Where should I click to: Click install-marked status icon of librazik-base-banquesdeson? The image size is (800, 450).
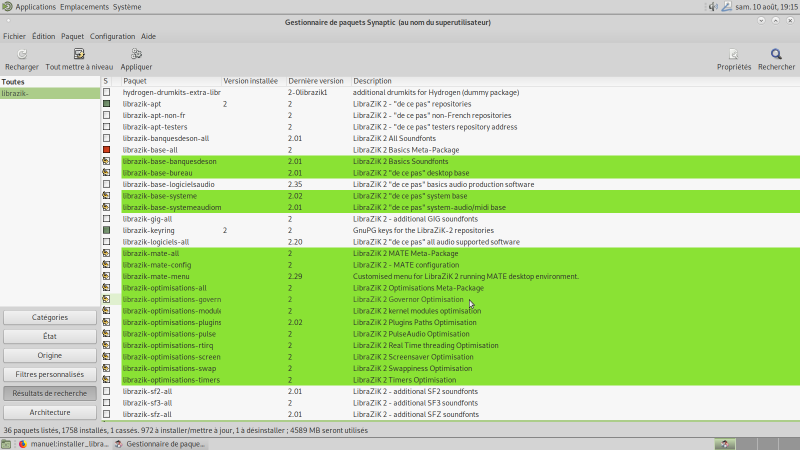[x=106, y=161]
